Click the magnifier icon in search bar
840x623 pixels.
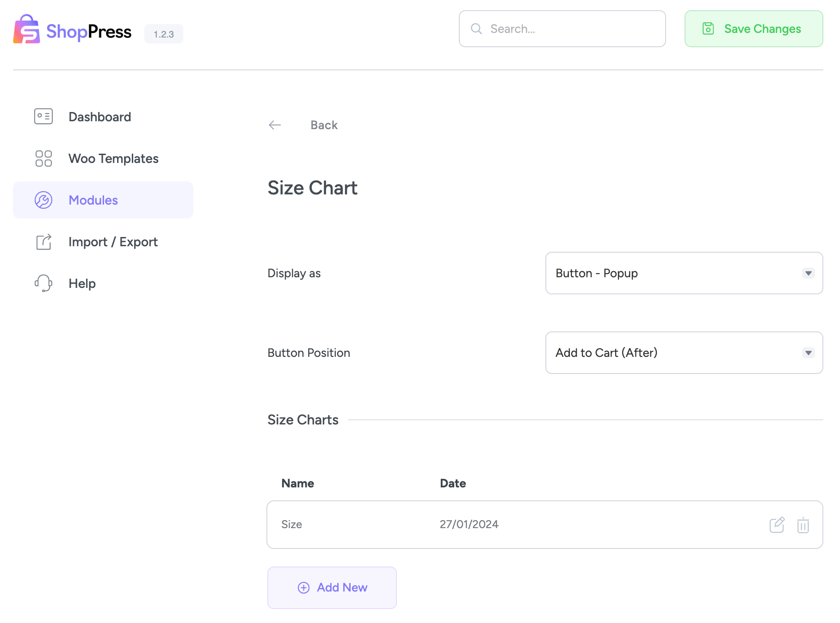coord(476,29)
